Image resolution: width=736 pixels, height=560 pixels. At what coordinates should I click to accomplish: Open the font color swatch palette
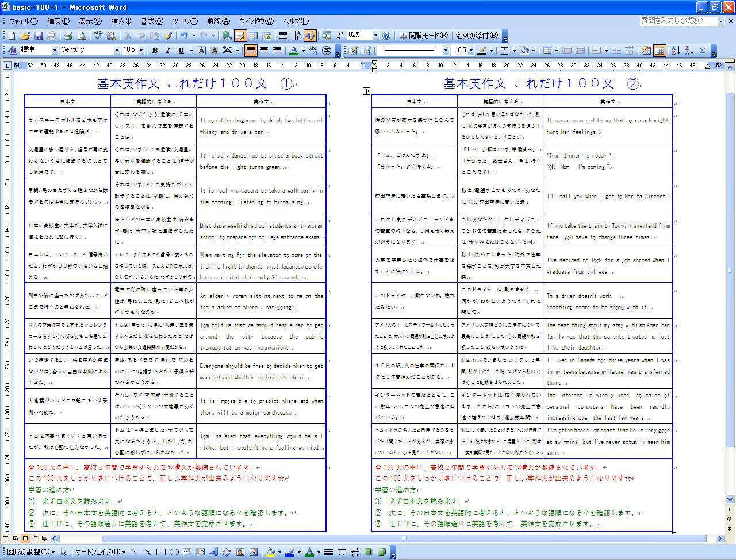pos(303,50)
